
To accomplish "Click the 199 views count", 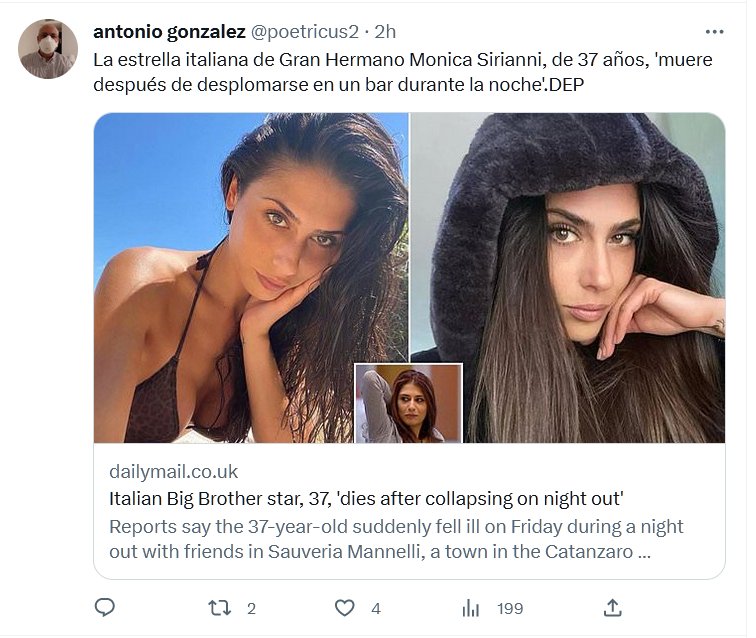I will coord(510,608).
